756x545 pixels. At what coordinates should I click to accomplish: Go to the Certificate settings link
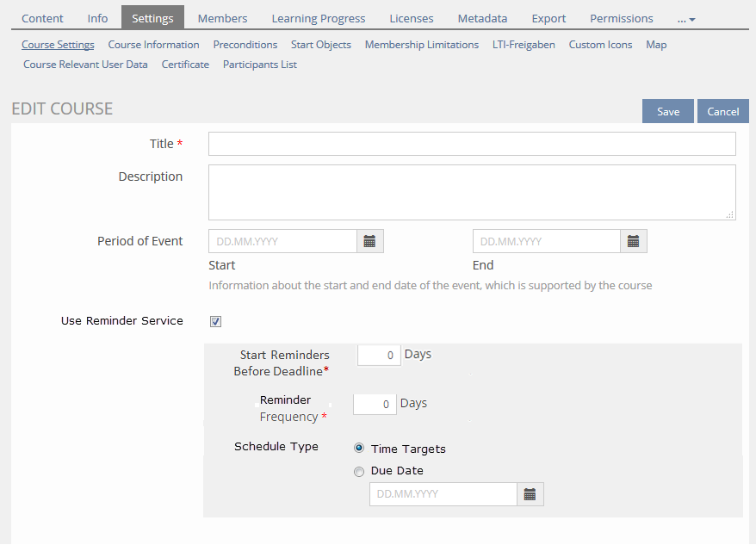click(185, 65)
